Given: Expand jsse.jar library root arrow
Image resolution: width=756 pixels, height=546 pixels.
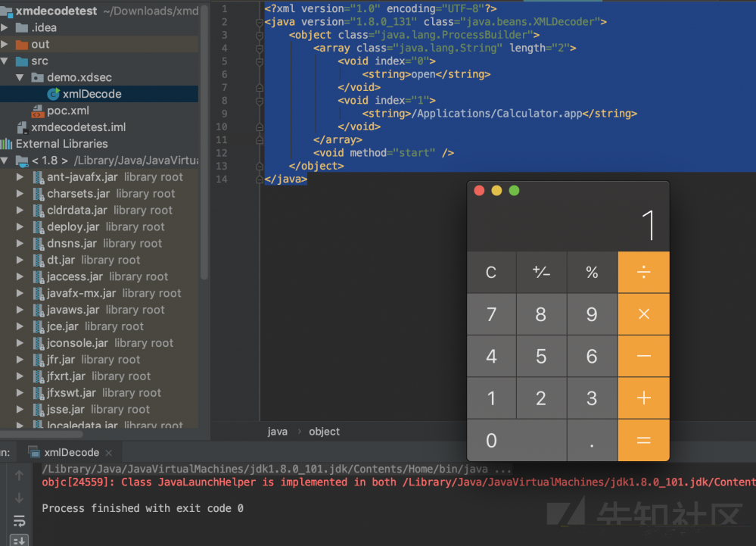Looking at the screenshot, I should tap(20, 409).
